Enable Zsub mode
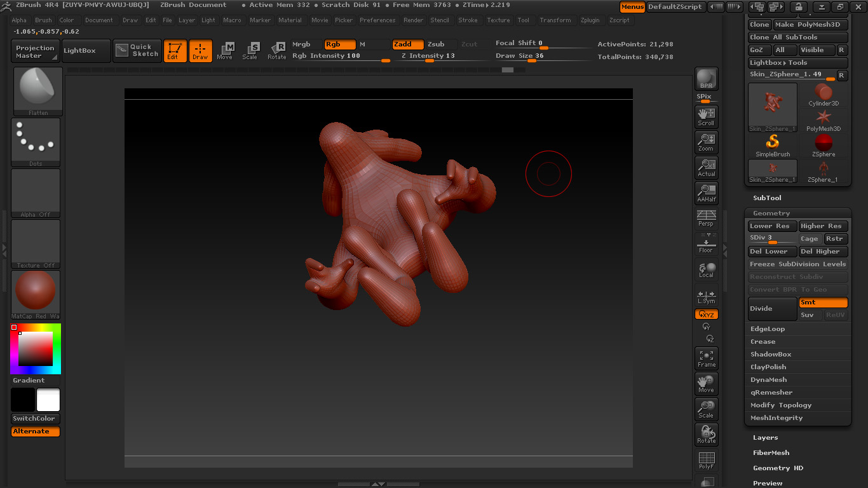The width and height of the screenshot is (868, 488). pyautogui.click(x=441, y=44)
